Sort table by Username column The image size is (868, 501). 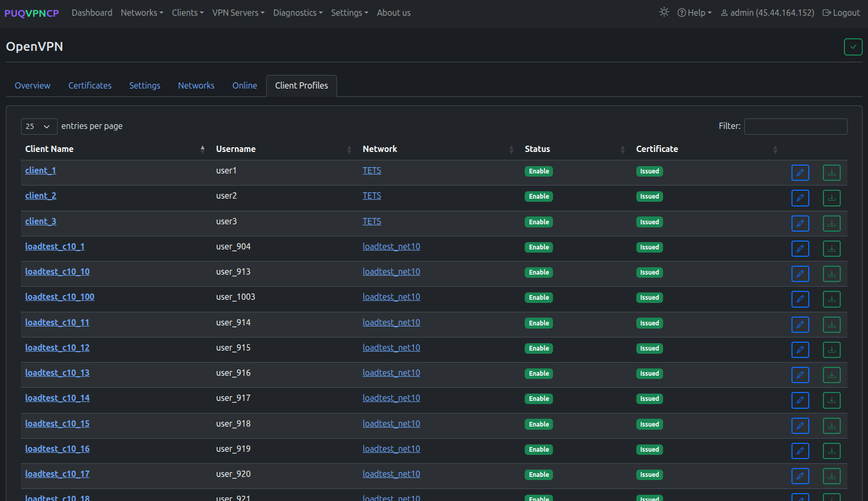pos(285,149)
